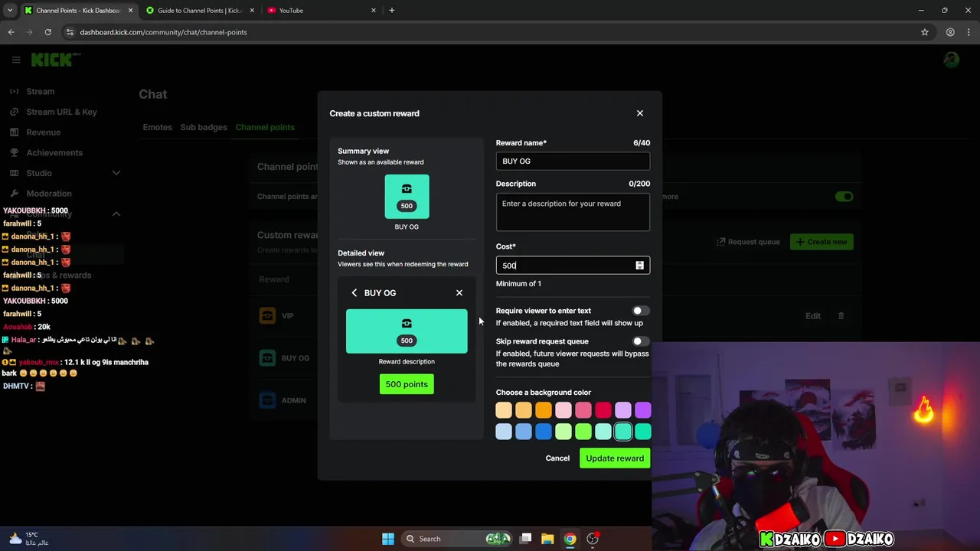Screen dimensions: 980x551
Task: Switch to the Emotes tab
Action: pos(157,127)
